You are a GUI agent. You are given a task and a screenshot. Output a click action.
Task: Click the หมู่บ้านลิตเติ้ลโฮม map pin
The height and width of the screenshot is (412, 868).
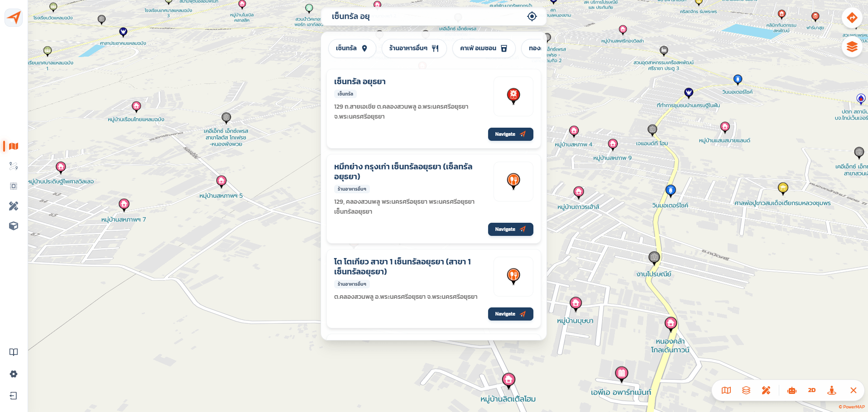pyautogui.click(x=508, y=380)
